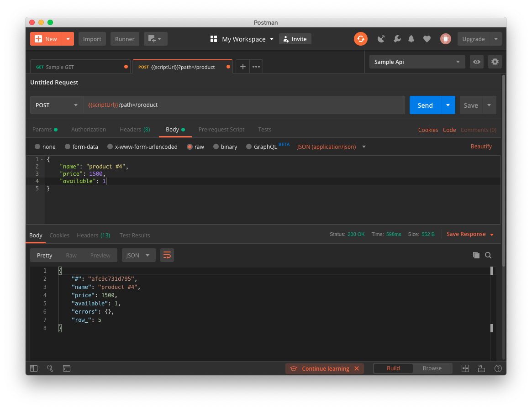The height and width of the screenshot is (409, 532).
Task: Open the response Cookies tab
Action: [x=59, y=236]
